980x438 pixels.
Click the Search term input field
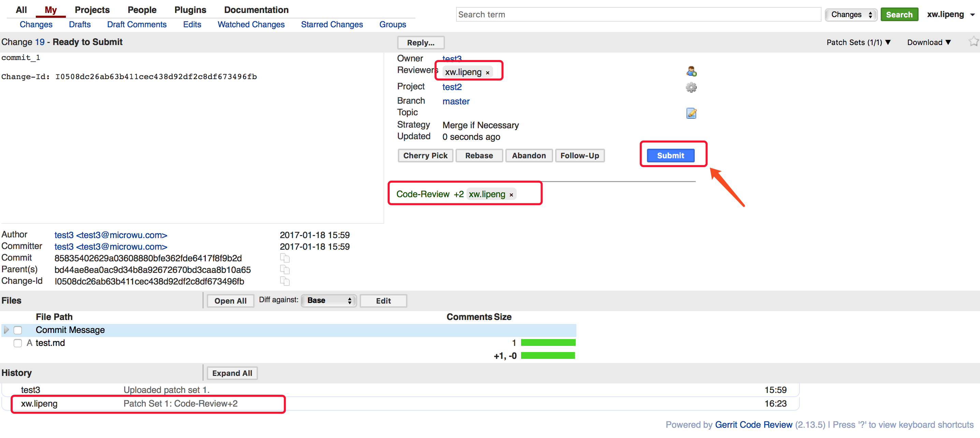point(638,14)
